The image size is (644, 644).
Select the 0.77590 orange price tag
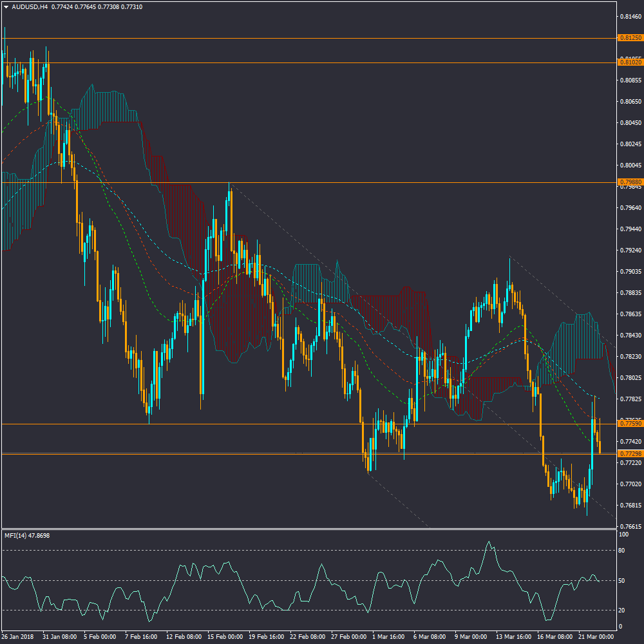(x=629, y=424)
